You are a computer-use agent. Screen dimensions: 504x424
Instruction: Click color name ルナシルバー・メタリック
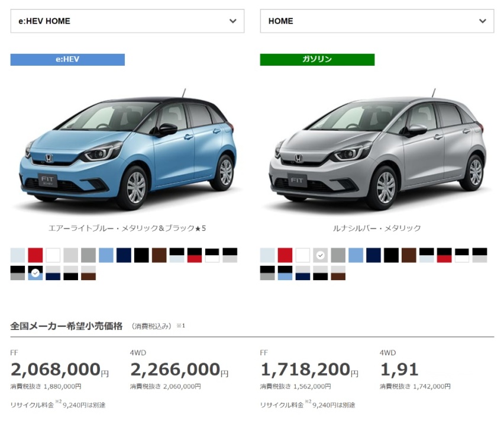coord(377,228)
